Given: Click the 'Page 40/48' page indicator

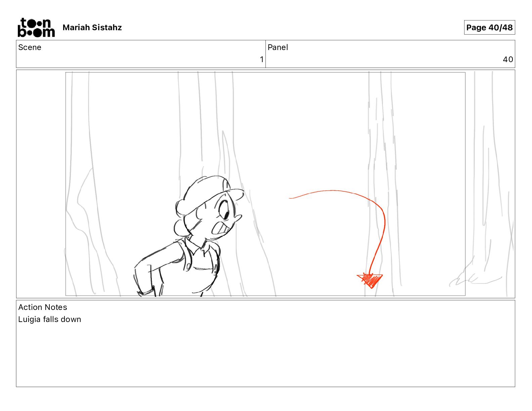Looking at the screenshot, I should point(489,28).
